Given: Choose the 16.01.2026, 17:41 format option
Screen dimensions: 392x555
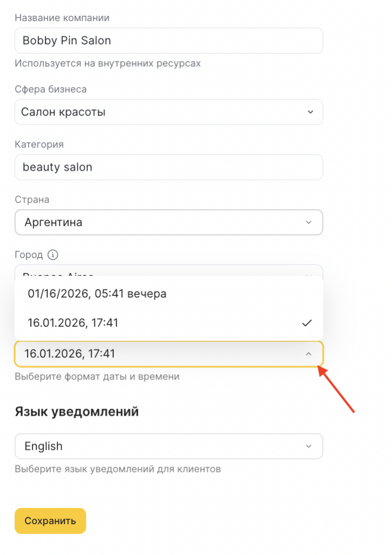Looking at the screenshot, I should 73,323.
